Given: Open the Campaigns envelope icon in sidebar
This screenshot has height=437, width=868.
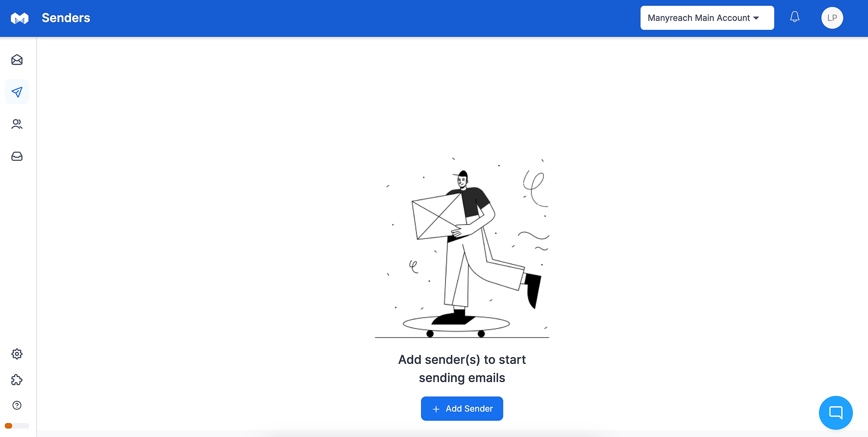Looking at the screenshot, I should tap(17, 60).
